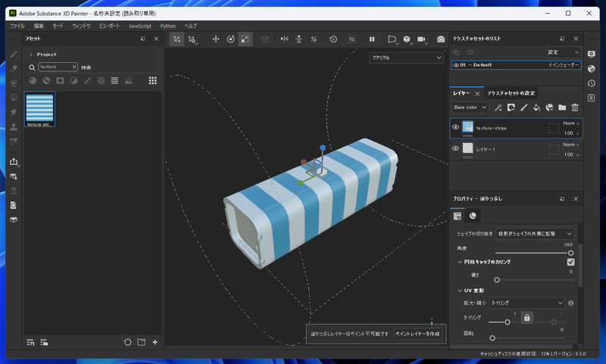
Task: Open the 拡大・縮小 タイリング dropdown
Action: (x=526, y=303)
